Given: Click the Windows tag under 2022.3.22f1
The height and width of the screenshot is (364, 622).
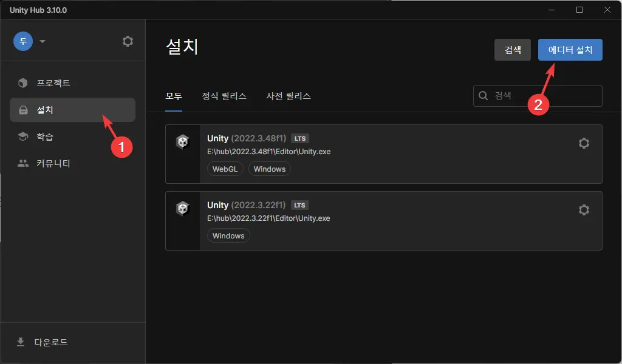Looking at the screenshot, I should click(x=228, y=235).
